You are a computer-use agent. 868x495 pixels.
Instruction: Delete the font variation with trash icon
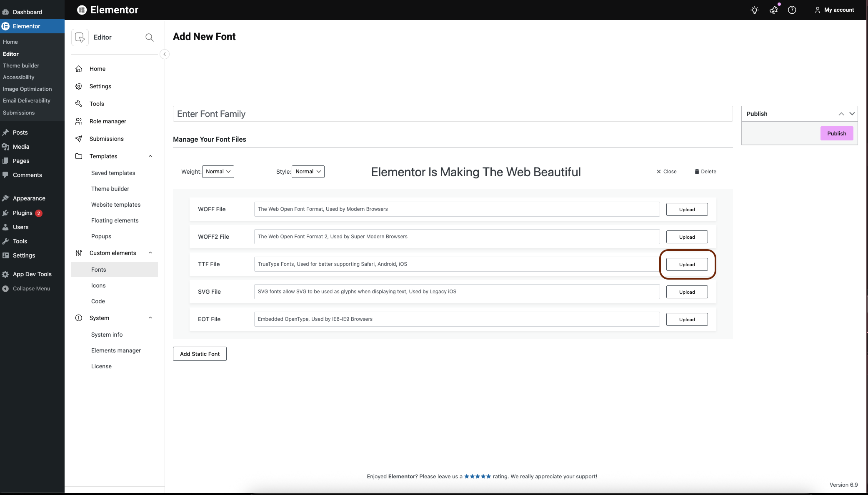[x=705, y=172]
